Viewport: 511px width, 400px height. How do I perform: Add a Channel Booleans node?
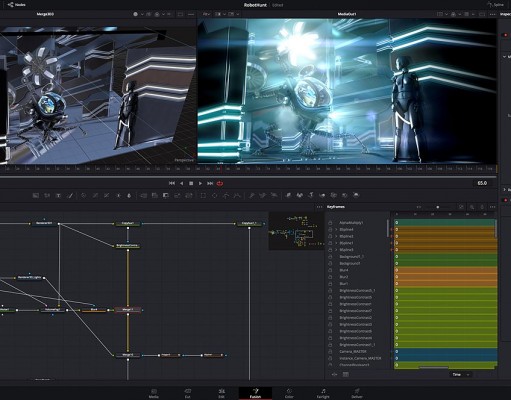155,195
